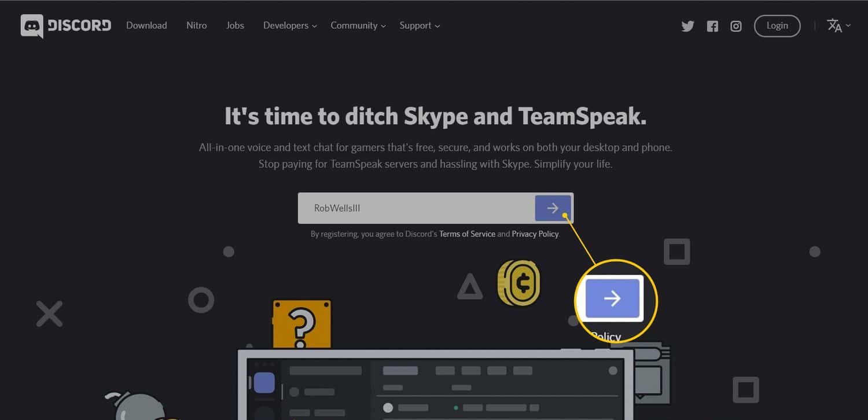868x420 pixels.
Task: Open Discord's Twitter page icon
Action: tap(687, 26)
